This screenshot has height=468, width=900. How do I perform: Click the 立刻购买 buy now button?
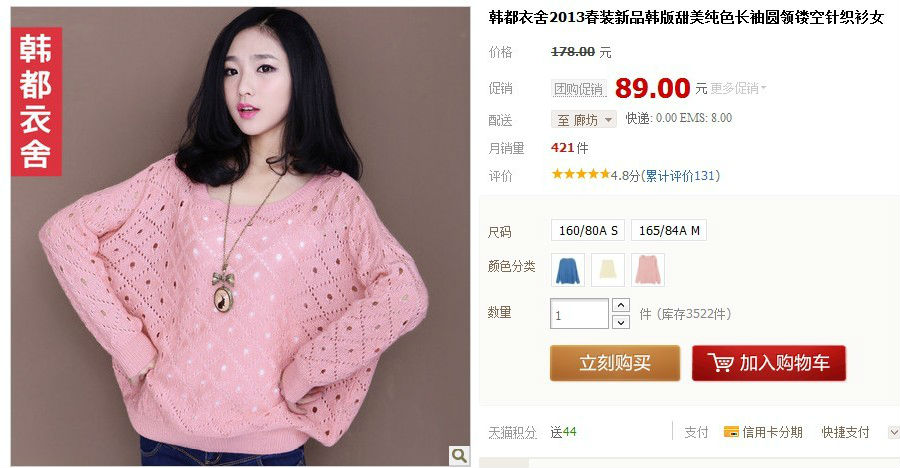pos(615,363)
